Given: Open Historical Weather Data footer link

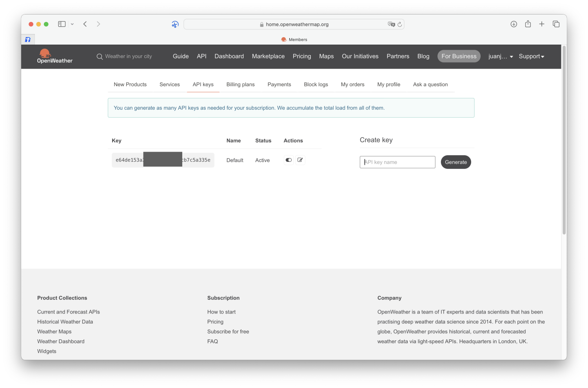Looking at the screenshot, I should tap(65, 322).
